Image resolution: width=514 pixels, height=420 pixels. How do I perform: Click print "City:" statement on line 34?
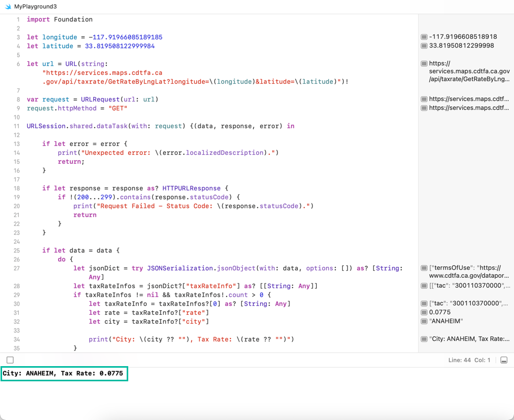191,339
